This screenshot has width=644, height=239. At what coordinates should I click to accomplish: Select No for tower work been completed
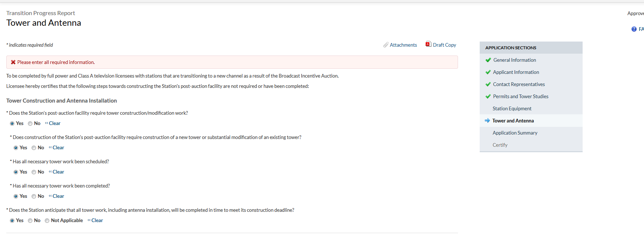pyautogui.click(x=34, y=196)
